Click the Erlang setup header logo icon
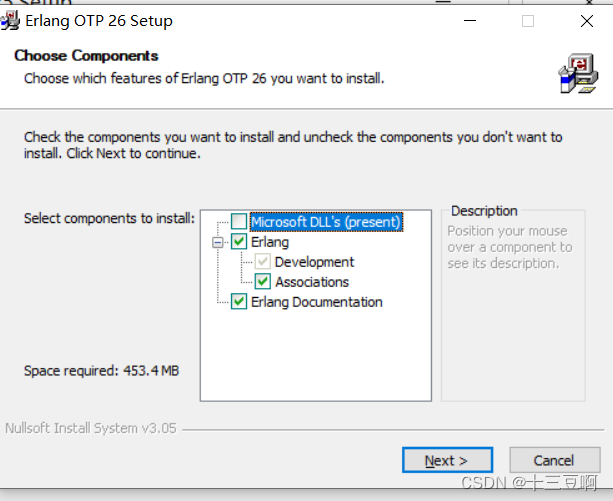Viewport: 613px width, 501px height. 578,73
